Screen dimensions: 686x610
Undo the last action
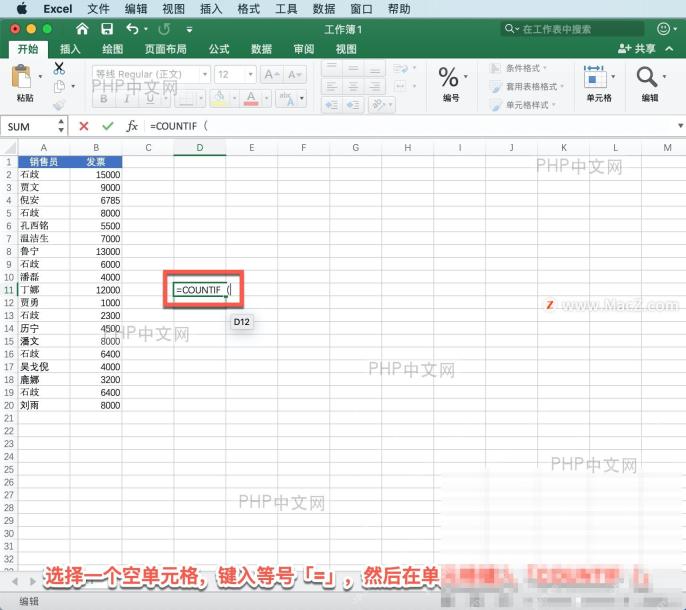point(132,29)
